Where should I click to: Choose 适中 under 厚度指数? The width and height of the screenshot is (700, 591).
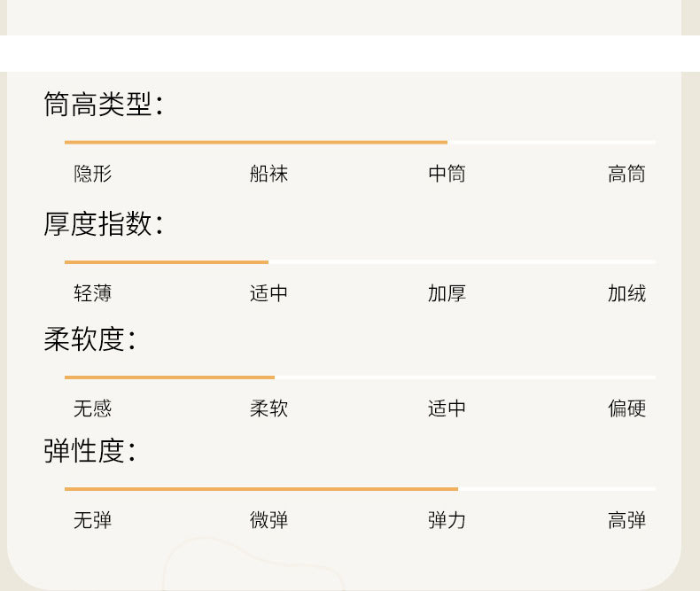[269, 293]
